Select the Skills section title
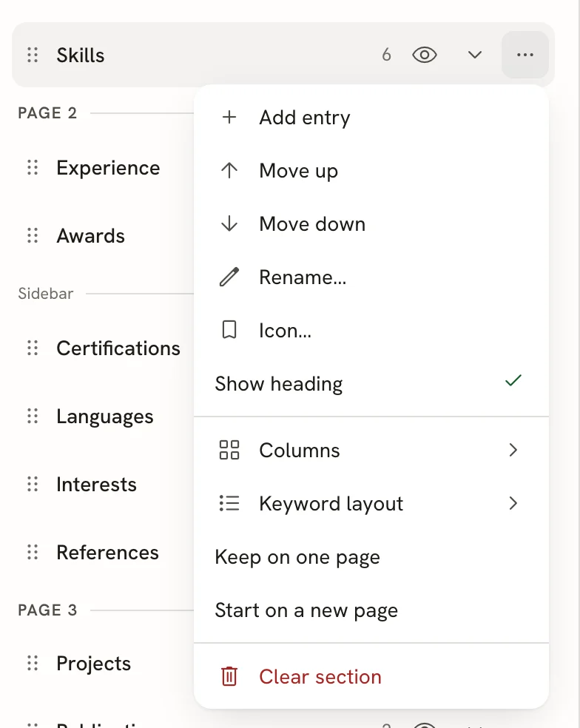This screenshot has width=580, height=728. 81,55
